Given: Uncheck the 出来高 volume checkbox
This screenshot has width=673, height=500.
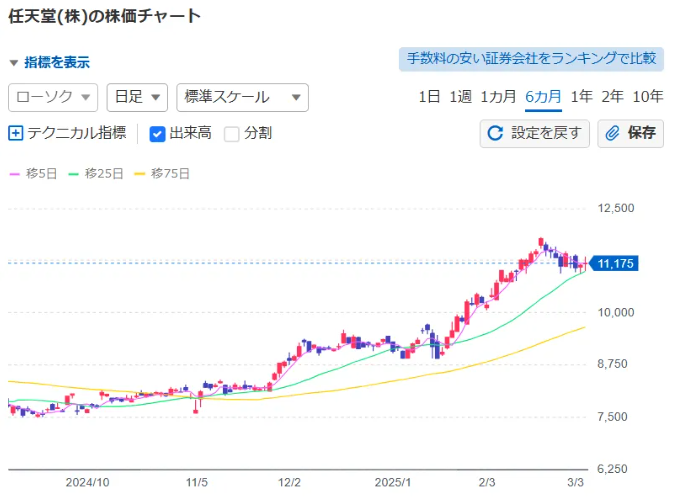Looking at the screenshot, I should coord(157,134).
